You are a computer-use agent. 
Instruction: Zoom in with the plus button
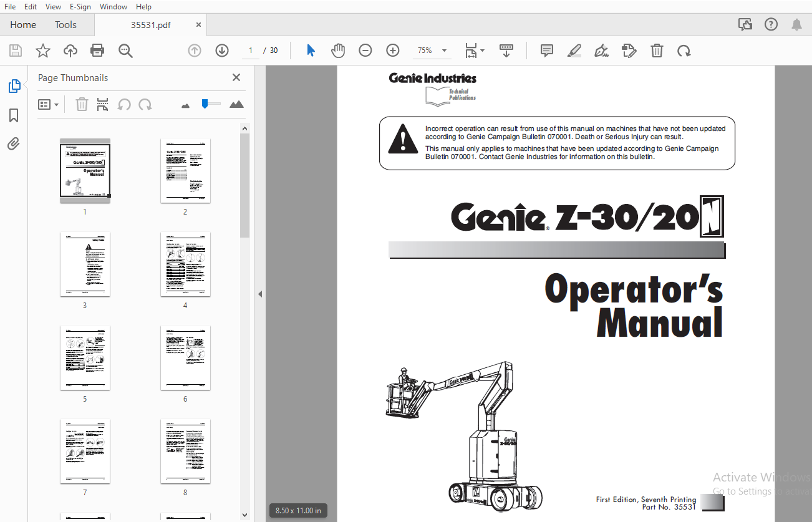(x=393, y=51)
